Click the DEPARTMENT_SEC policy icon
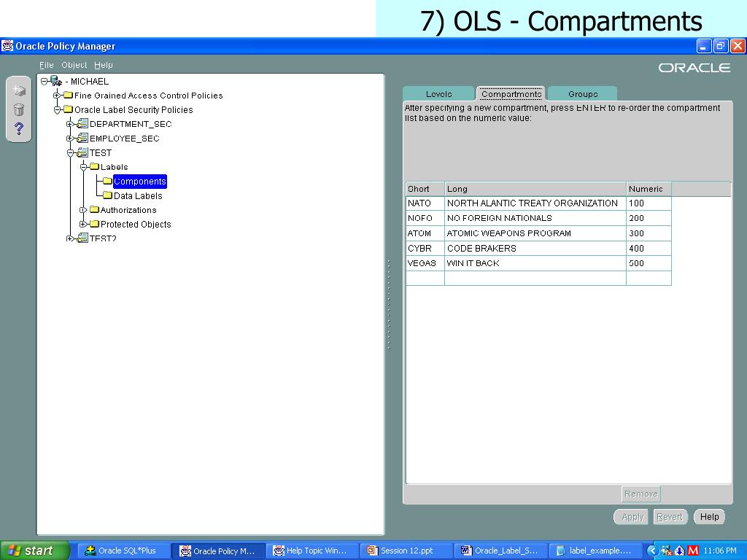 point(82,124)
